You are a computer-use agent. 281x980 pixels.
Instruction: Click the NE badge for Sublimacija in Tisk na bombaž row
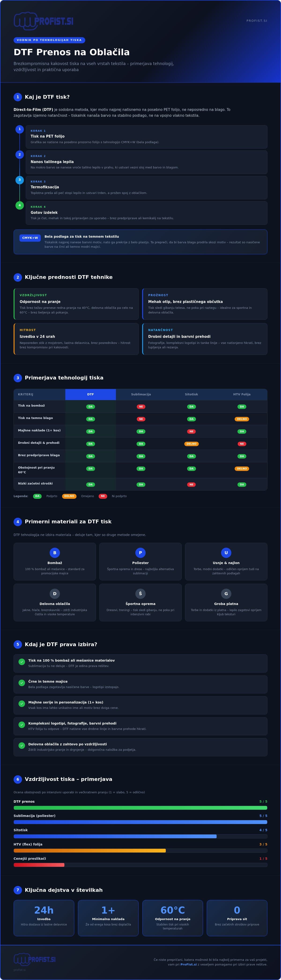click(141, 407)
